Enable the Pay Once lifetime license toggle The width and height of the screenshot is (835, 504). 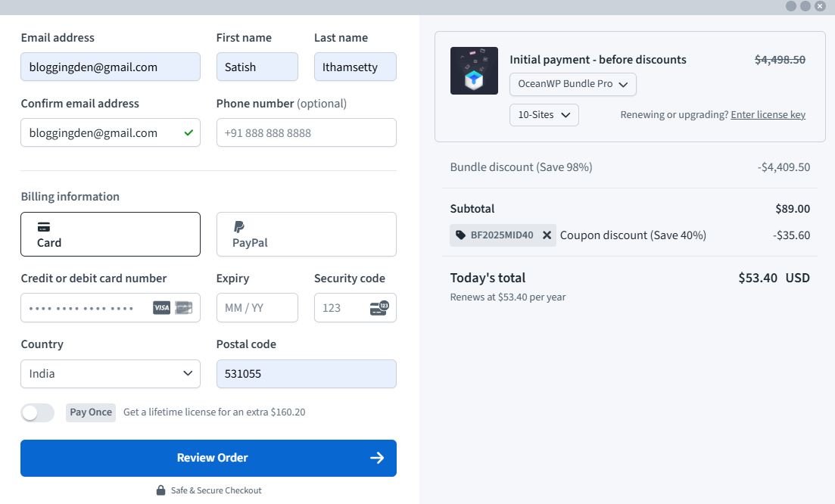point(37,412)
